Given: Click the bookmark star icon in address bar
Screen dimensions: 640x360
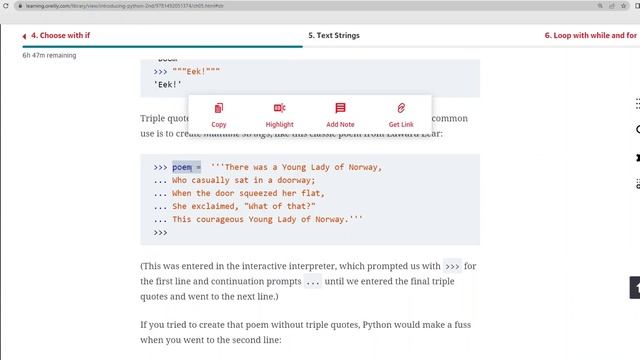Looking at the screenshot, I should point(624,6).
